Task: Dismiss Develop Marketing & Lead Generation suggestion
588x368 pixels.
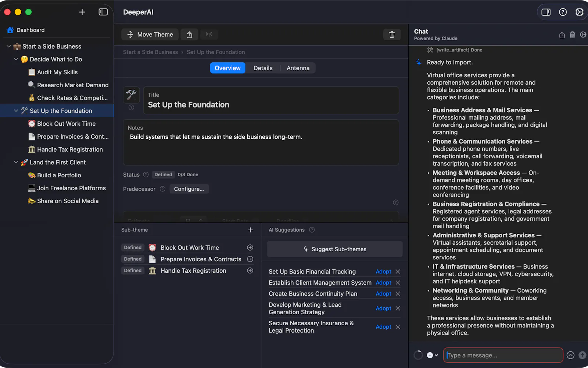Action: [x=398, y=308]
